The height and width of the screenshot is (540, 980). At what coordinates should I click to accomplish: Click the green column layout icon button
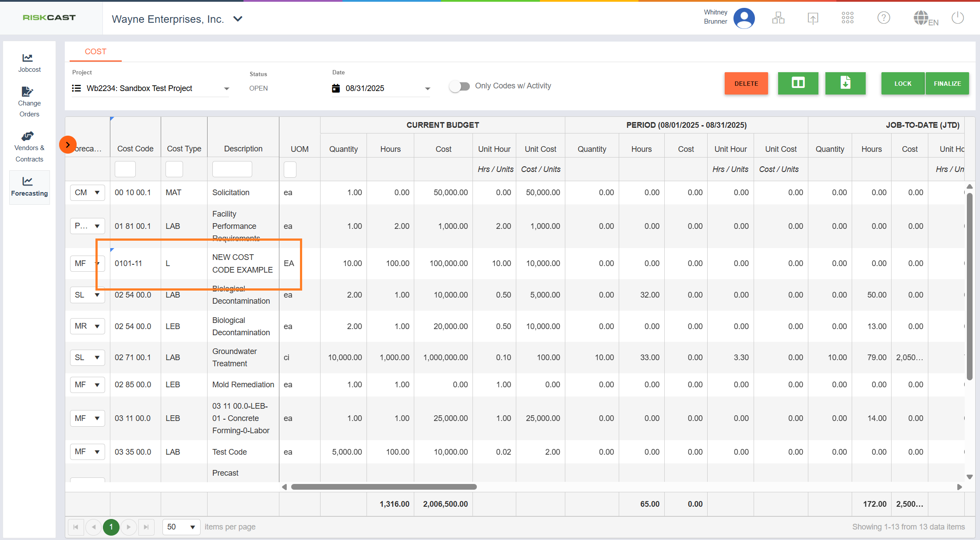click(x=797, y=83)
